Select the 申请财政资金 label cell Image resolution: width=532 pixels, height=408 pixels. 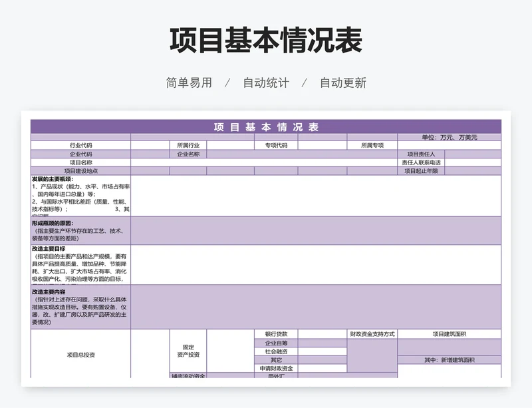click(276, 368)
